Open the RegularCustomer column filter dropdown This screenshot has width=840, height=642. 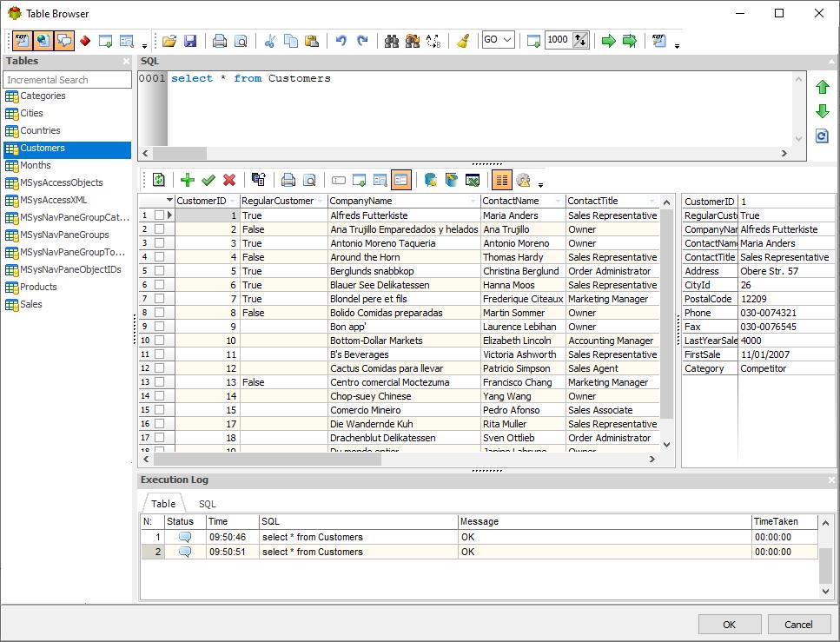coord(321,201)
